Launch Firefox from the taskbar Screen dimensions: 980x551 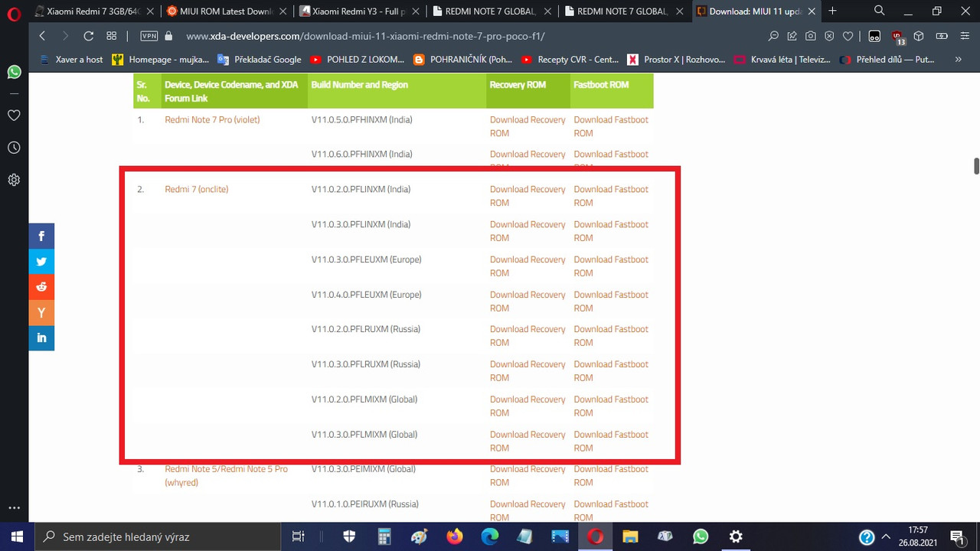click(x=455, y=536)
